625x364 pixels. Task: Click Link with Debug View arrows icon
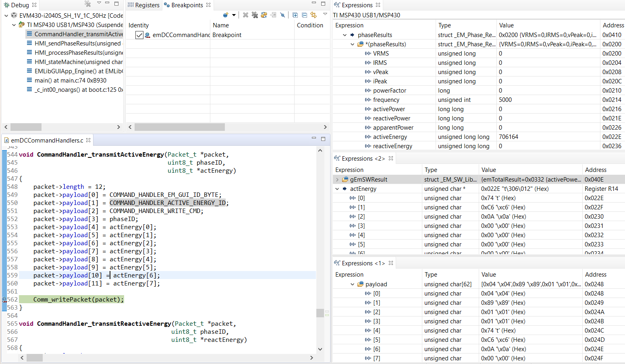tap(314, 15)
